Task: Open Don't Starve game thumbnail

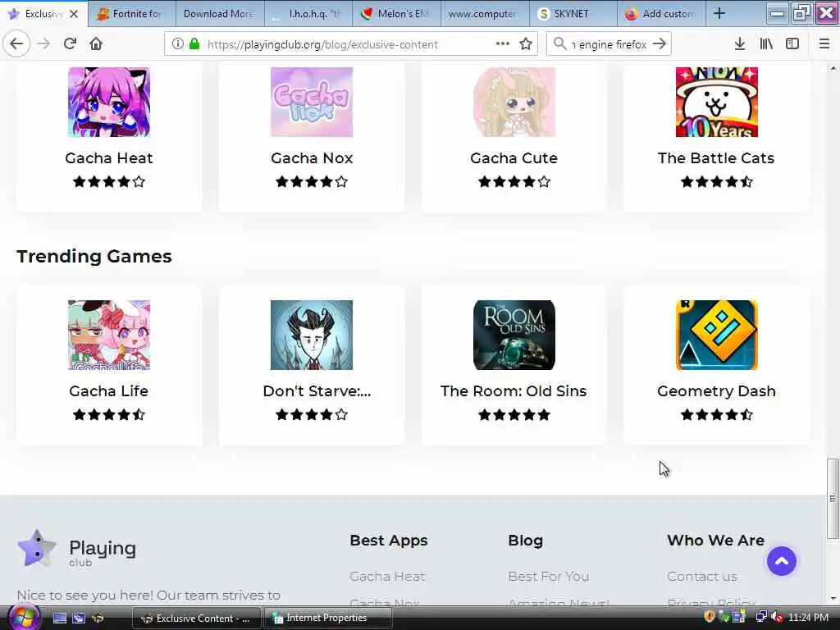Action: [311, 335]
